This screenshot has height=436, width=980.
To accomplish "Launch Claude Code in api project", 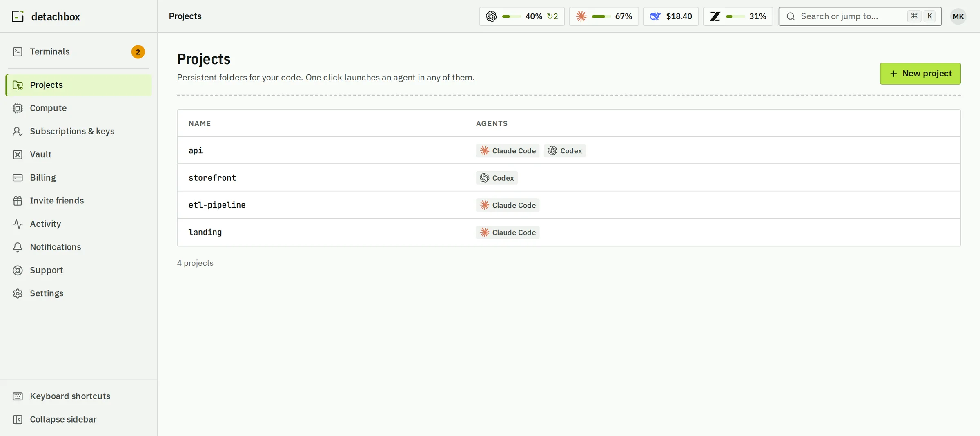I will (508, 151).
